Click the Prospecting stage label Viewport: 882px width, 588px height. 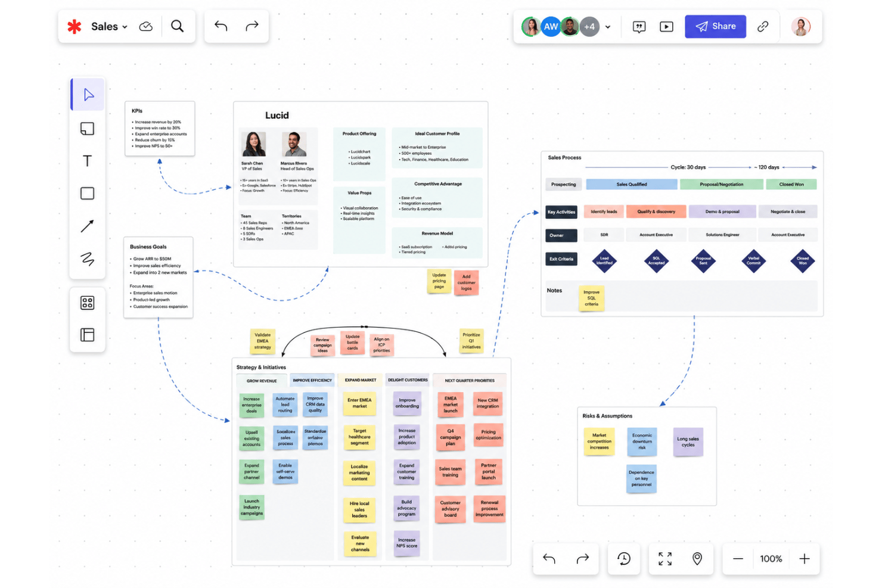tap(564, 185)
